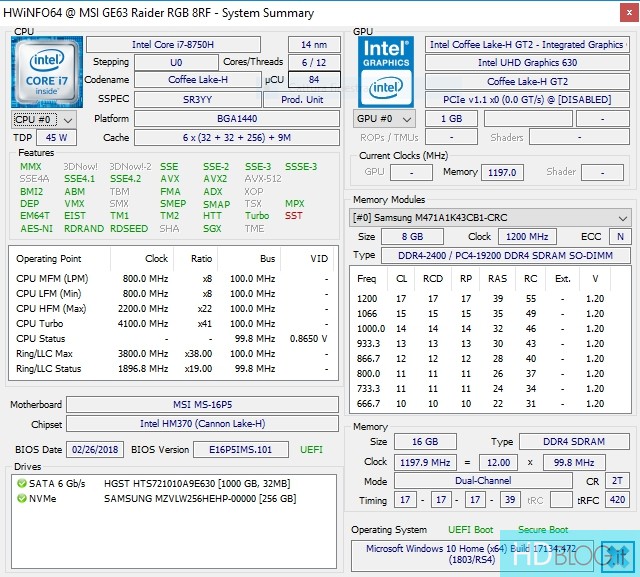Click the Intel Core i7-8750H name field
This screenshot has width=640, height=577.
173,44
